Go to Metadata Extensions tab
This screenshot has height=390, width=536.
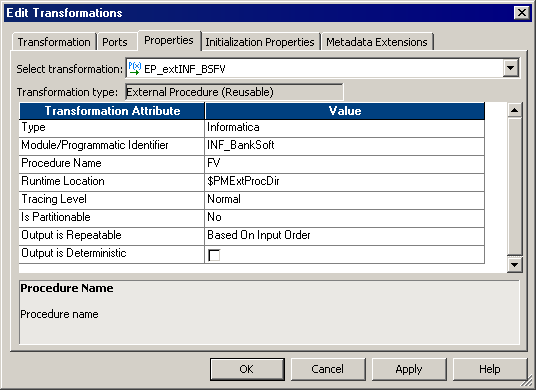pos(377,42)
